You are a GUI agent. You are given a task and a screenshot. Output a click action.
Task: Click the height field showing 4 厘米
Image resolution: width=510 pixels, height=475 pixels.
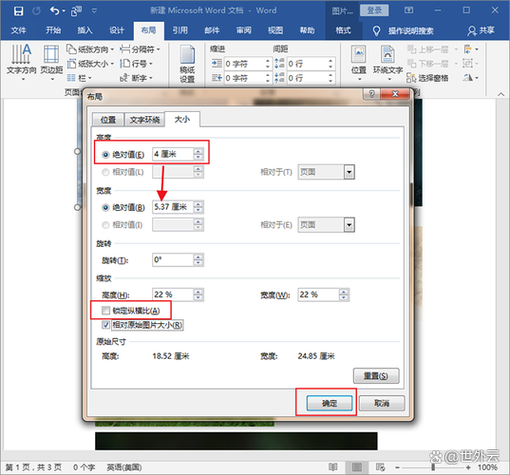173,154
